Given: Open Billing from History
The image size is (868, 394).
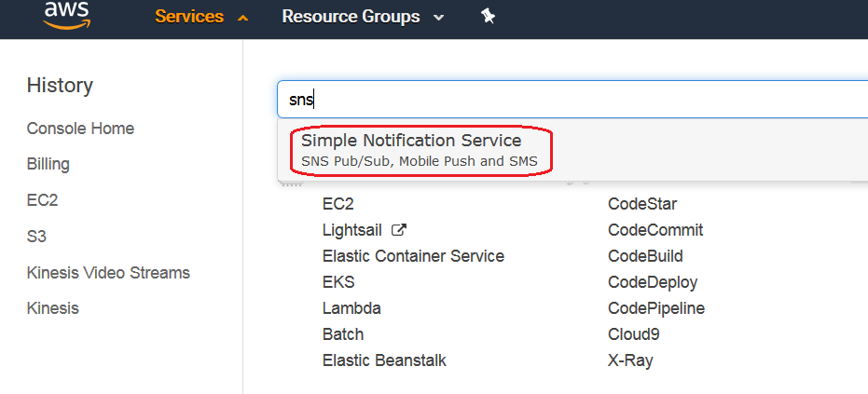Looking at the screenshot, I should click(48, 164).
